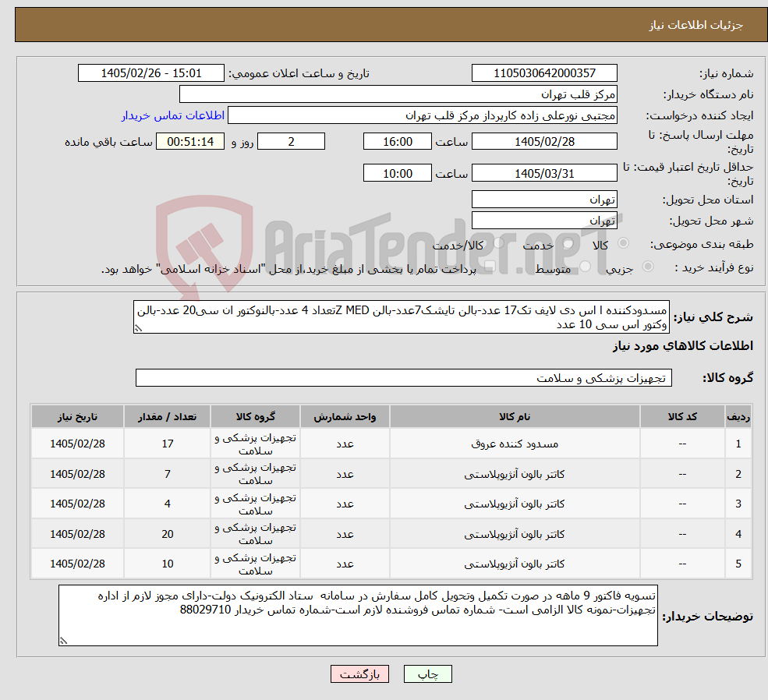Click the price validity date 1405/03/31 field

click(x=544, y=173)
